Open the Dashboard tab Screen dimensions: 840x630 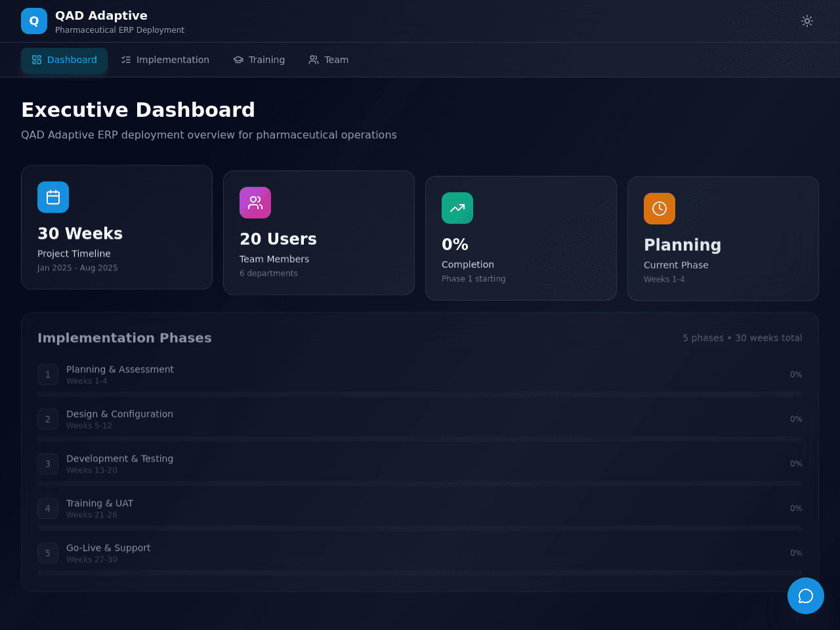64,60
